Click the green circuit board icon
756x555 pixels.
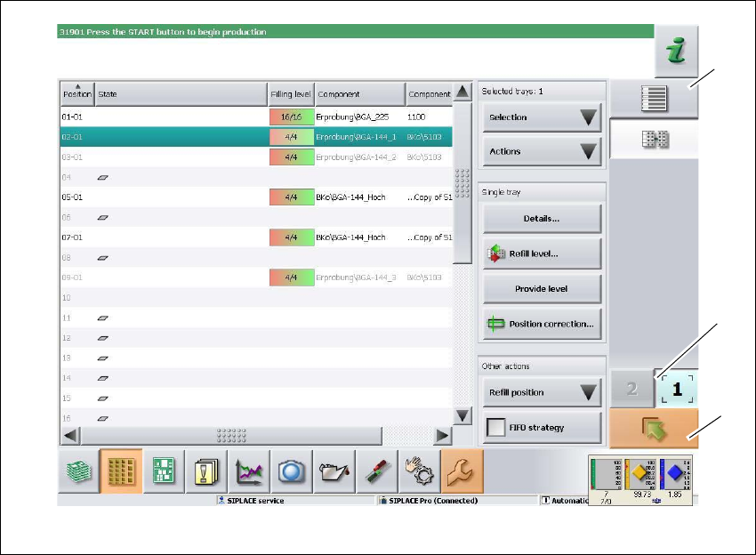click(164, 471)
